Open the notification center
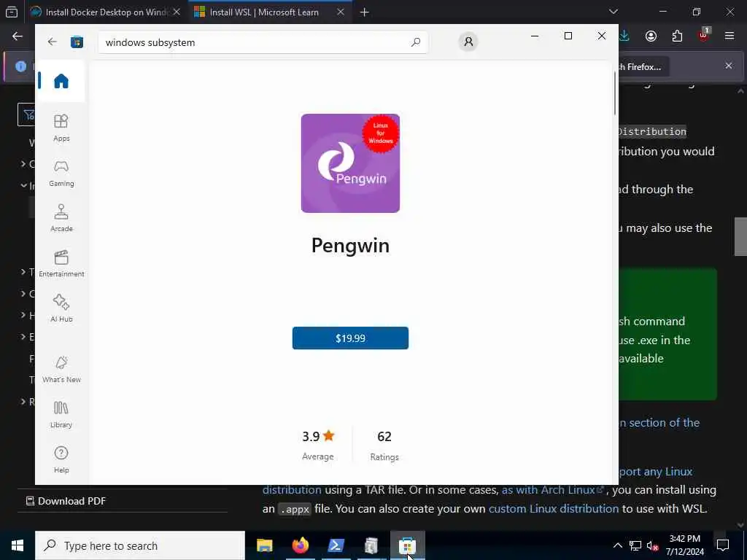Viewport: 747px width, 560px height. pos(723,545)
